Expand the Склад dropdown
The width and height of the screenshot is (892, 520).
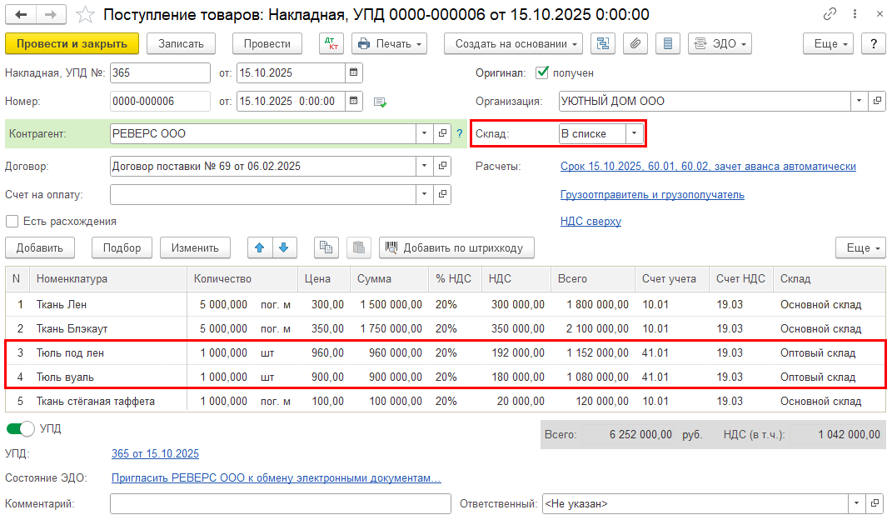(634, 134)
